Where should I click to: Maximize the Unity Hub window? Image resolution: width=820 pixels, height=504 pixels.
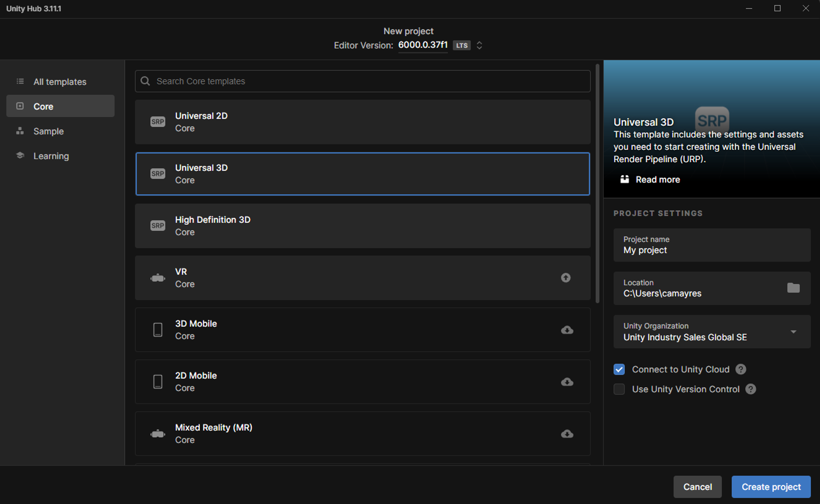pyautogui.click(x=777, y=8)
